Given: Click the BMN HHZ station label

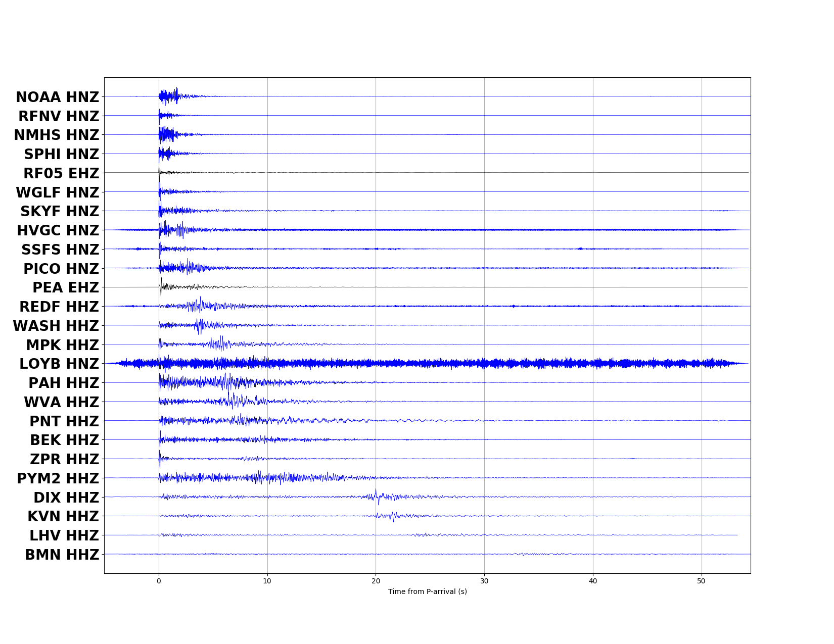Looking at the screenshot, I should click(x=62, y=555).
